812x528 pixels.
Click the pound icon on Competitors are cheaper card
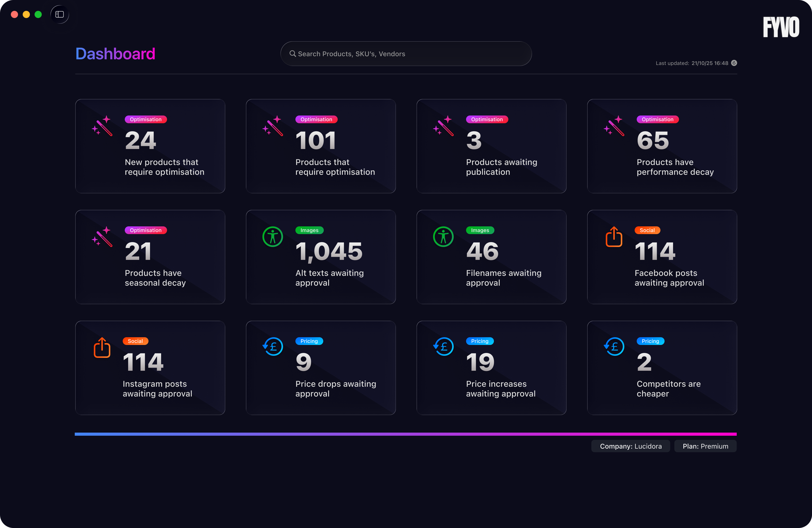[614, 347]
